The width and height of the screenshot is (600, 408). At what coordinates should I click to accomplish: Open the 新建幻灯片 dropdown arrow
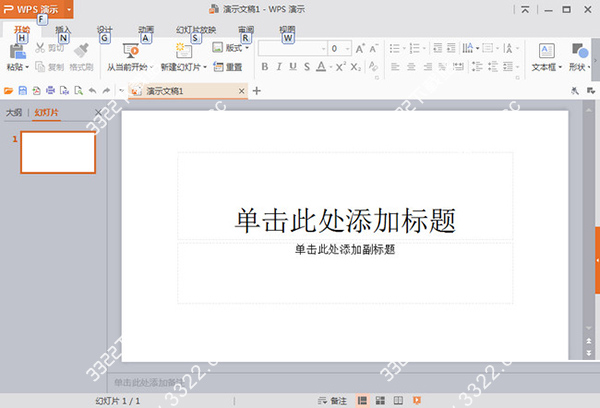pos(205,68)
